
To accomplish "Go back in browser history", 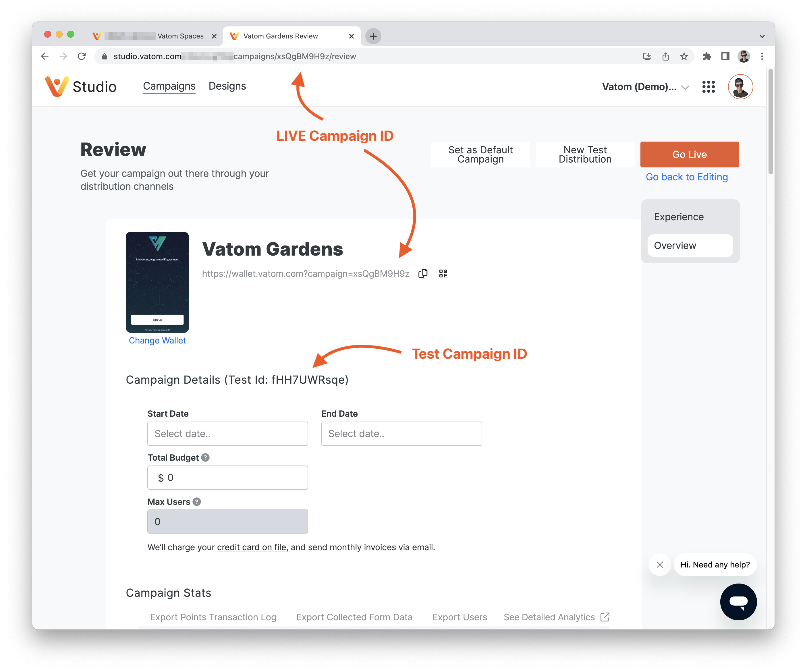I will click(45, 57).
